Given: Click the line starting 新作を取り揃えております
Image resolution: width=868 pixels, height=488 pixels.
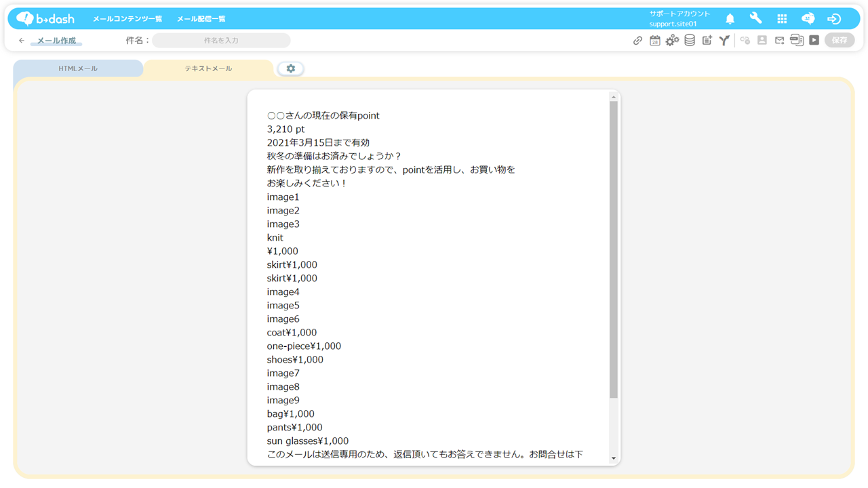Looking at the screenshot, I should [x=391, y=170].
